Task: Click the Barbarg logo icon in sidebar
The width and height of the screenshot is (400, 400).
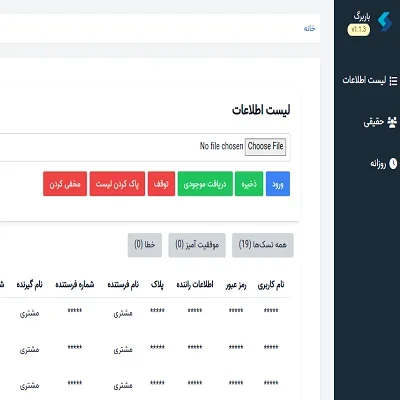Action: coord(384,22)
